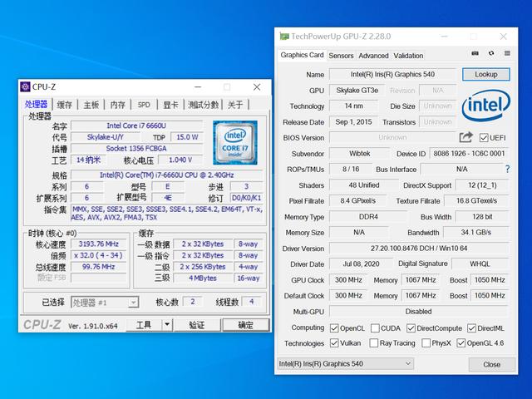Expand the 工具 button dropdown arrow
This screenshot has height=399, width=532.
click(167, 325)
